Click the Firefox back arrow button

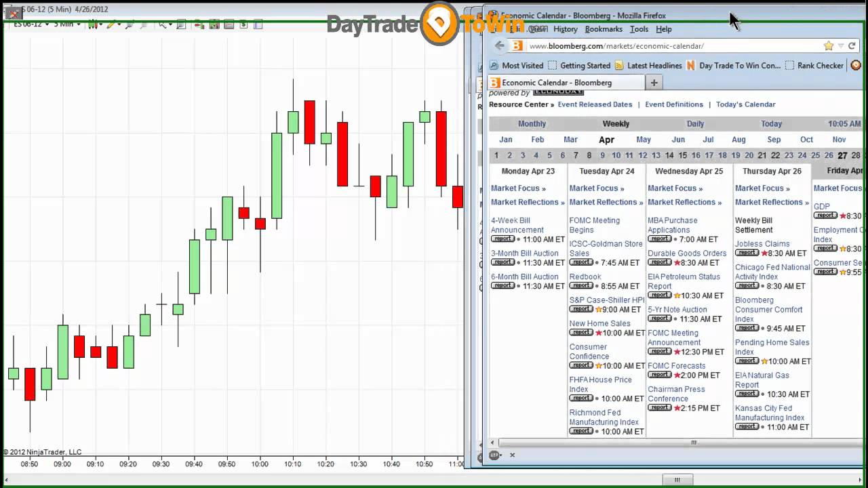tap(500, 45)
